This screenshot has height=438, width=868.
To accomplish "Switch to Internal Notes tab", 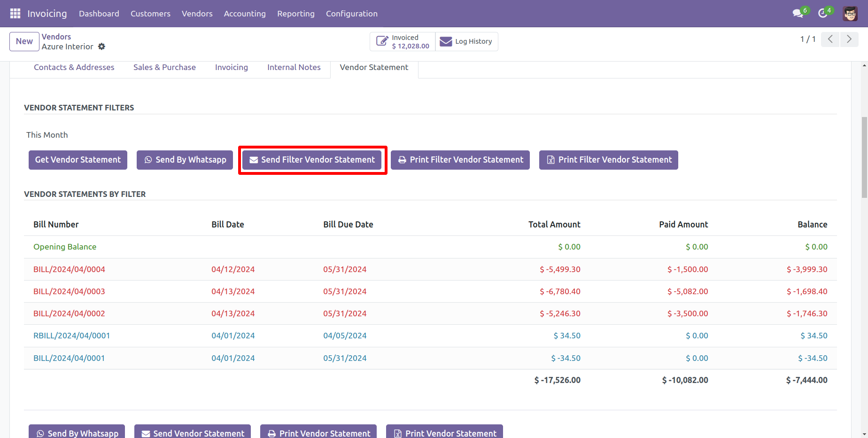I will [x=294, y=67].
